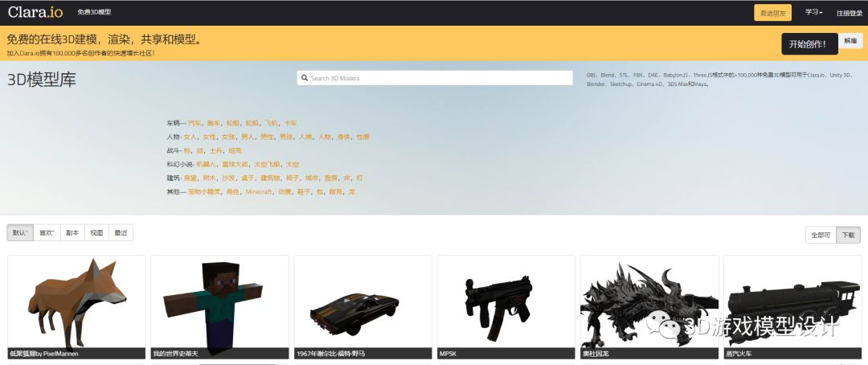
Task: Click the 邀请朋友 button
Action: coord(773,13)
